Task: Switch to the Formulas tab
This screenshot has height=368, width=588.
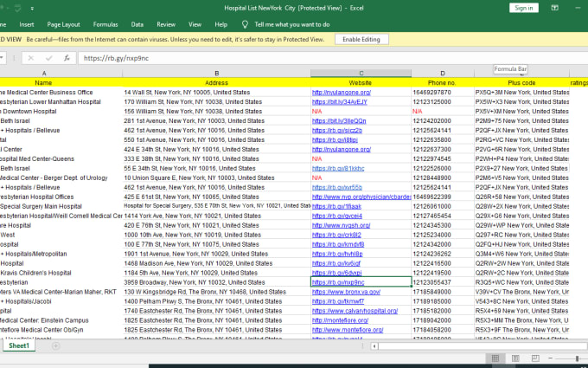Action: [x=105, y=24]
